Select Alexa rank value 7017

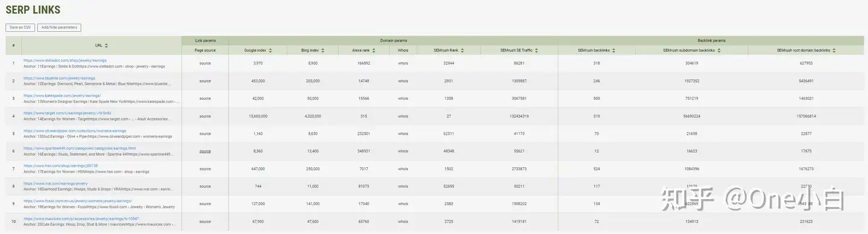pos(363,168)
